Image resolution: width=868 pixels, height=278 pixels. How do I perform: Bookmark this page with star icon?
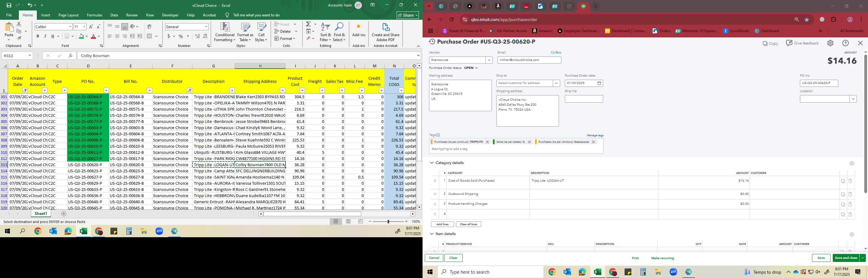tap(807, 19)
